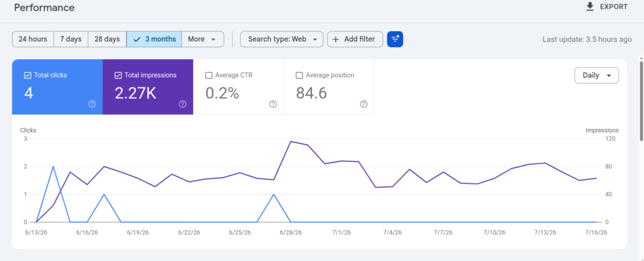This screenshot has height=261, width=644.
Task: Switch to the 28 days range
Action: 107,39
